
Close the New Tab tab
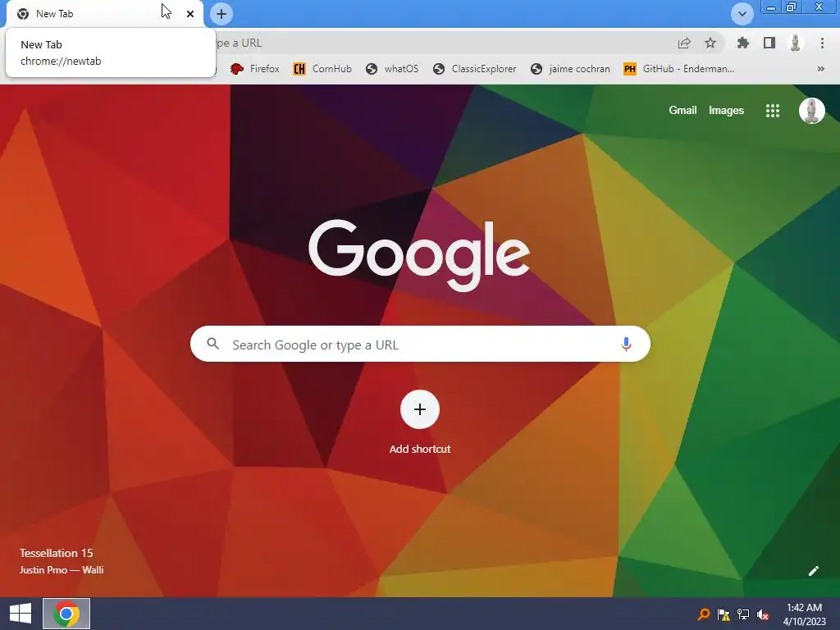190,14
